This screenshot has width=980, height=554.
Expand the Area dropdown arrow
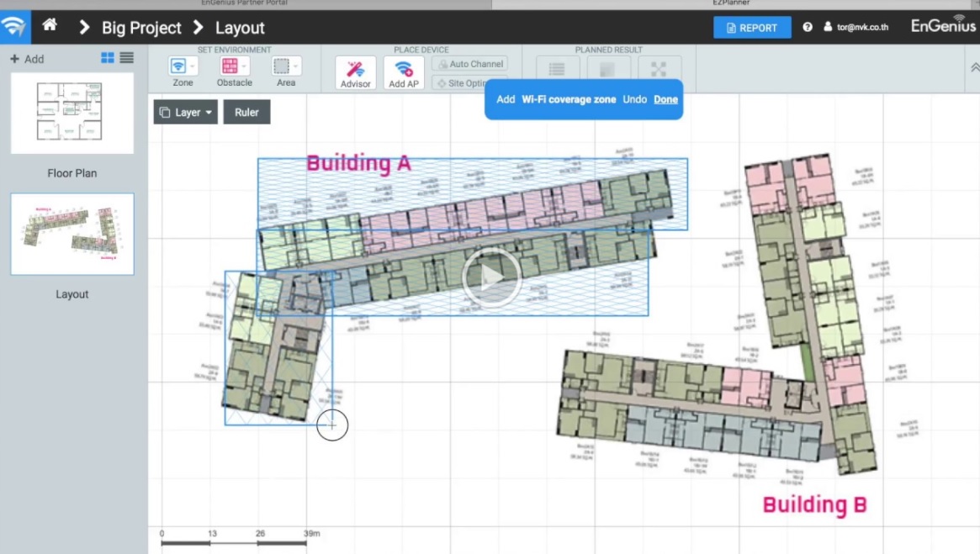pyautogui.click(x=295, y=66)
